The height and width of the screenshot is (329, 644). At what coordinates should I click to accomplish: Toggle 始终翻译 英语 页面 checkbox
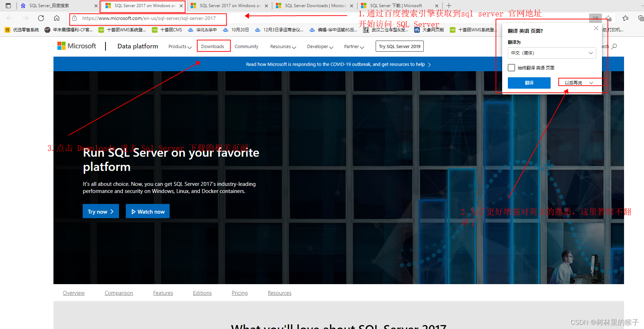pos(511,68)
